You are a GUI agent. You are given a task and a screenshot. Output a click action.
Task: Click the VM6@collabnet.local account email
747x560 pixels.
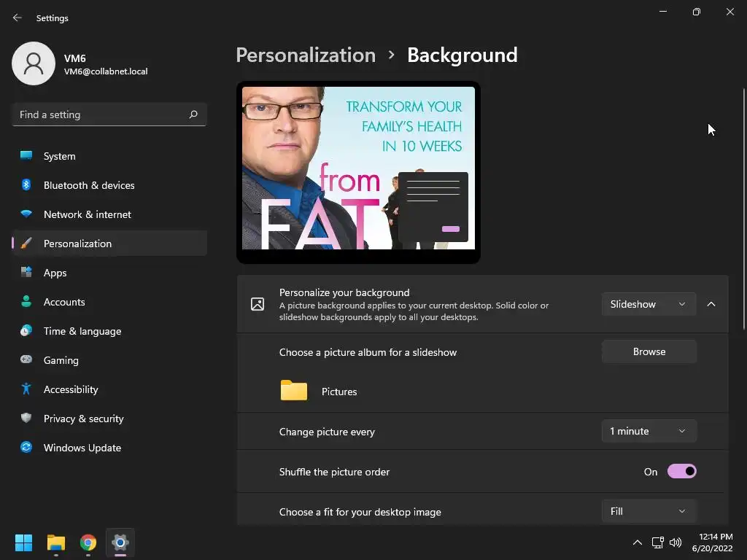pos(106,71)
